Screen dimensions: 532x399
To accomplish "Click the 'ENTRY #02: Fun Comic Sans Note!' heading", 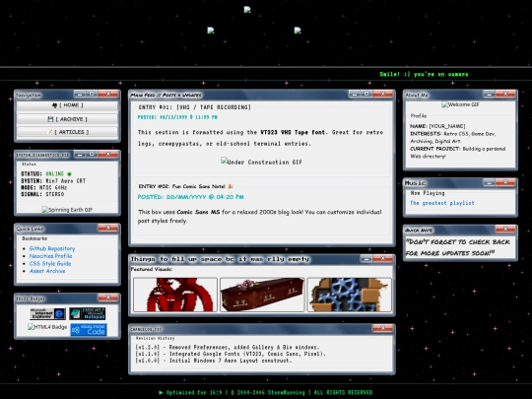I will [x=185, y=186].
